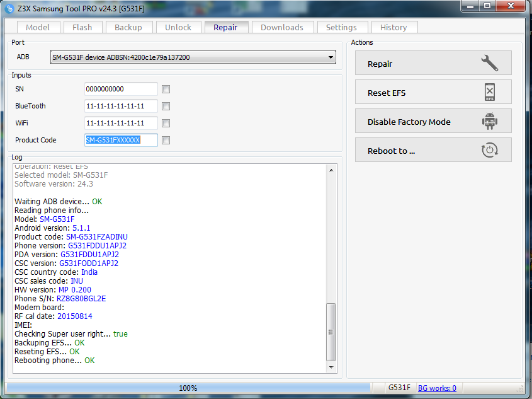Close the Z3X Samsung Tool window
This screenshot has height=399, width=532.
(511, 6)
